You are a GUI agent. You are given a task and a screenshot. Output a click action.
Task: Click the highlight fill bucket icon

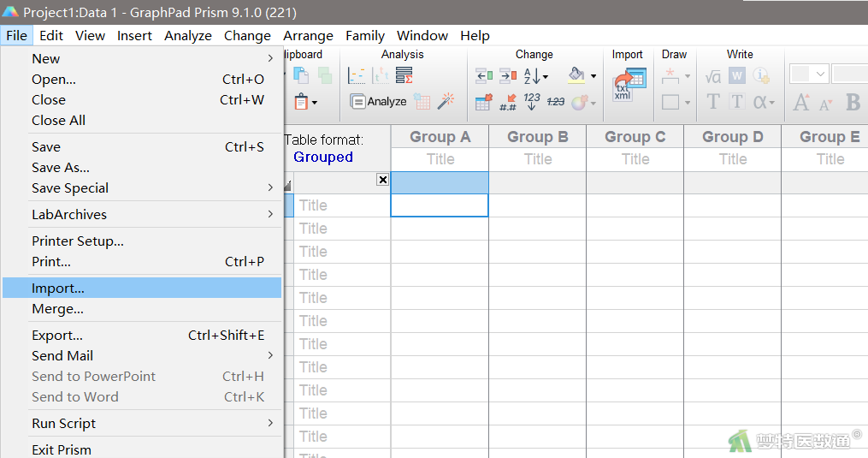click(x=576, y=75)
